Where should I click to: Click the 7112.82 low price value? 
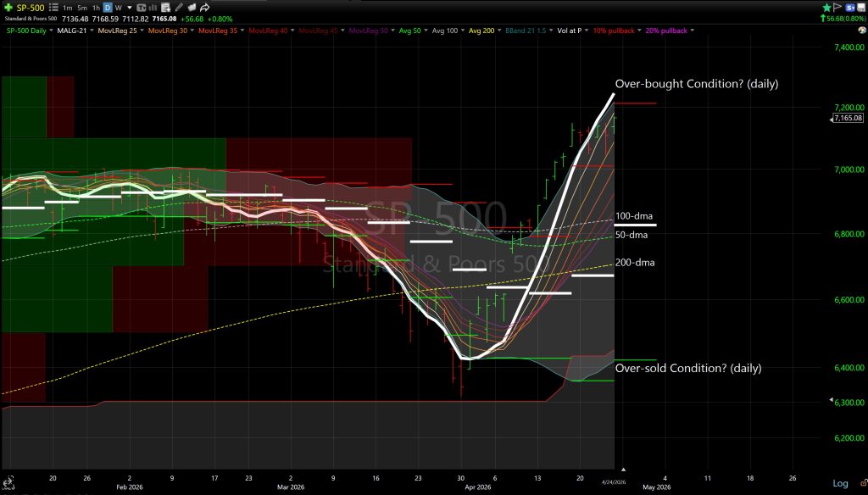coord(135,19)
